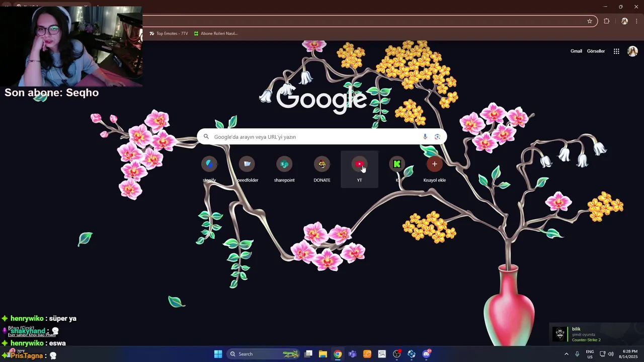Open the stosify shortcut tile
Screen dimensions: 644x362
[x=209, y=169]
